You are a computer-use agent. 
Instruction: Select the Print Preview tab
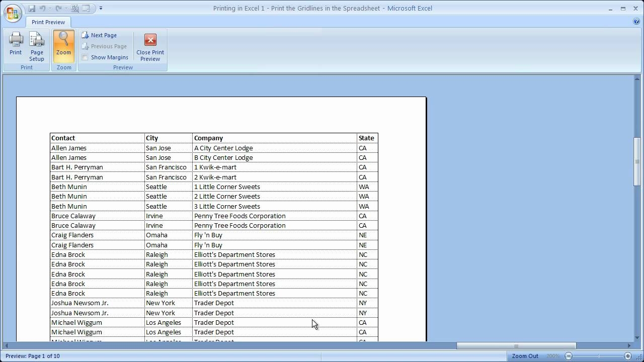click(48, 22)
